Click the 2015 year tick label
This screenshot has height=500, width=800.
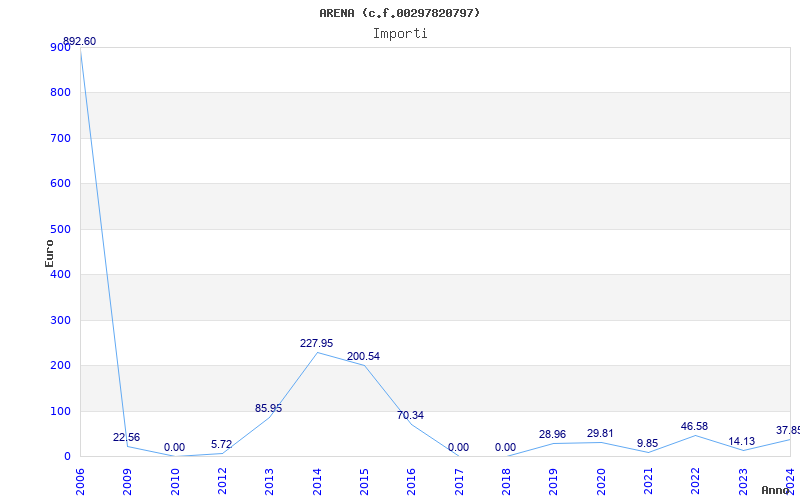tap(364, 481)
